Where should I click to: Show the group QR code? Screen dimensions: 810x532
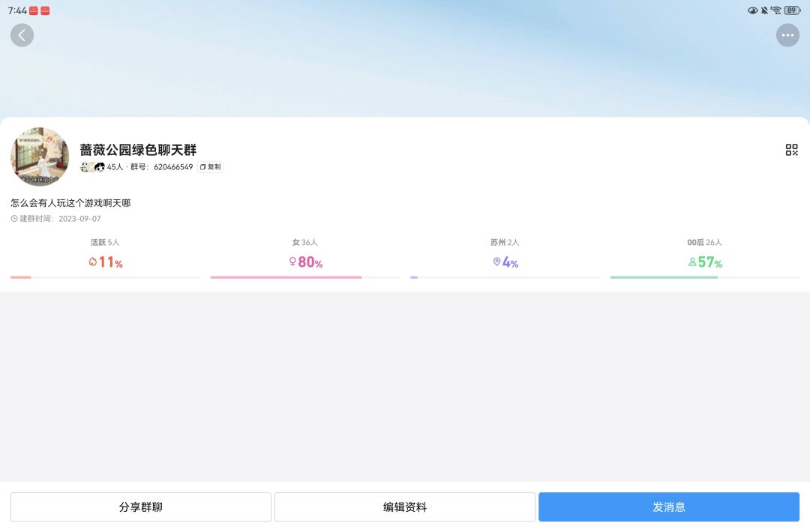(791, 150)
